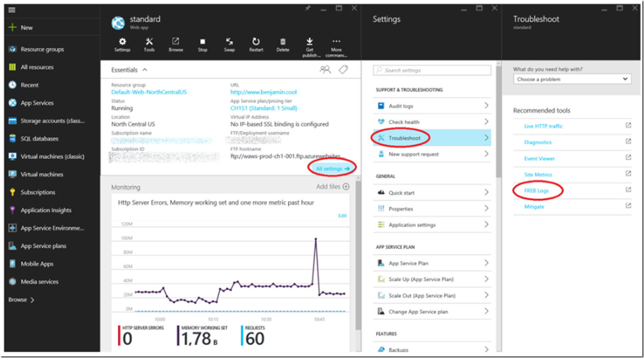Open the Choose a problem dropdown
This screenshot has width=644, height=358.
572,79
